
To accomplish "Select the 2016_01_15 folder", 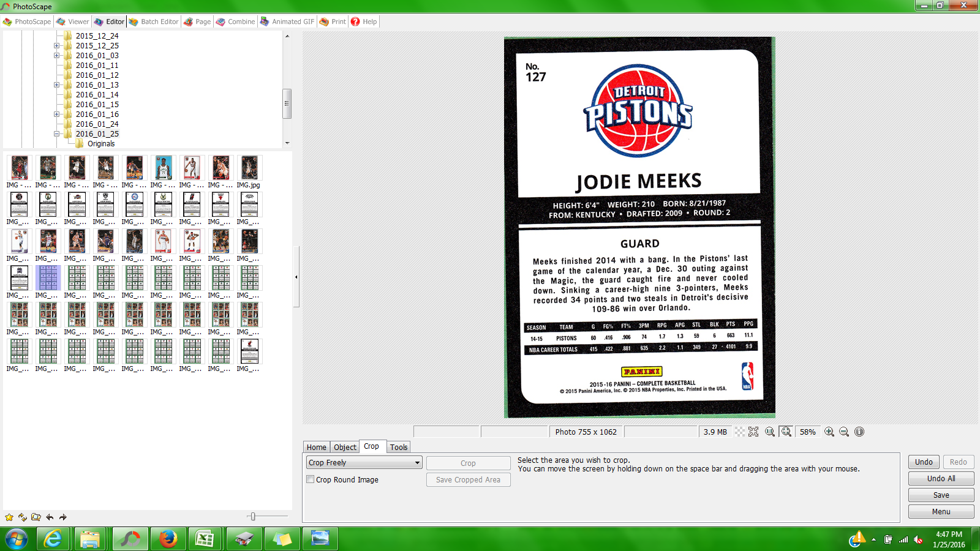I will click(x=97, y=104).
